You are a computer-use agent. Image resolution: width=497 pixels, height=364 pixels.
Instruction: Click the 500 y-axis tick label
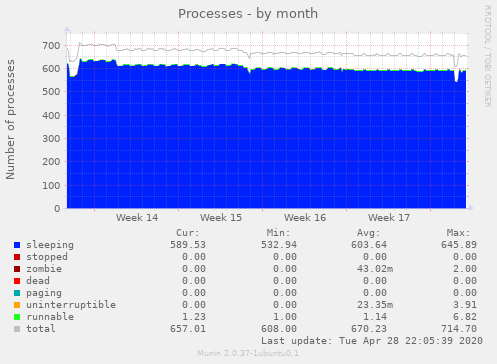point(51,92)
